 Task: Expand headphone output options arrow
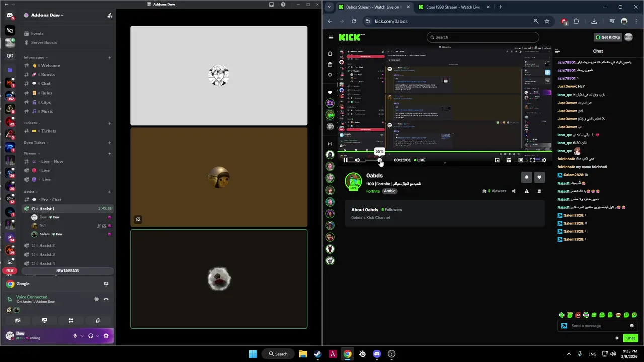97,336
